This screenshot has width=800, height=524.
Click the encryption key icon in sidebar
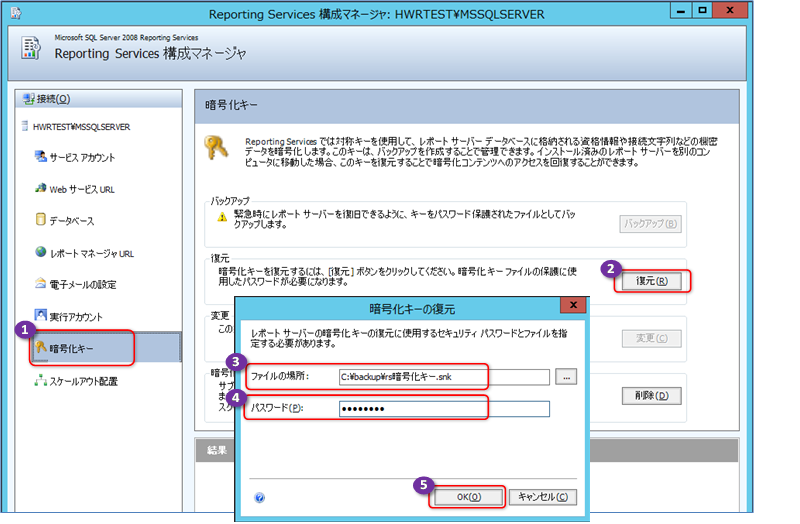point(40,347)
